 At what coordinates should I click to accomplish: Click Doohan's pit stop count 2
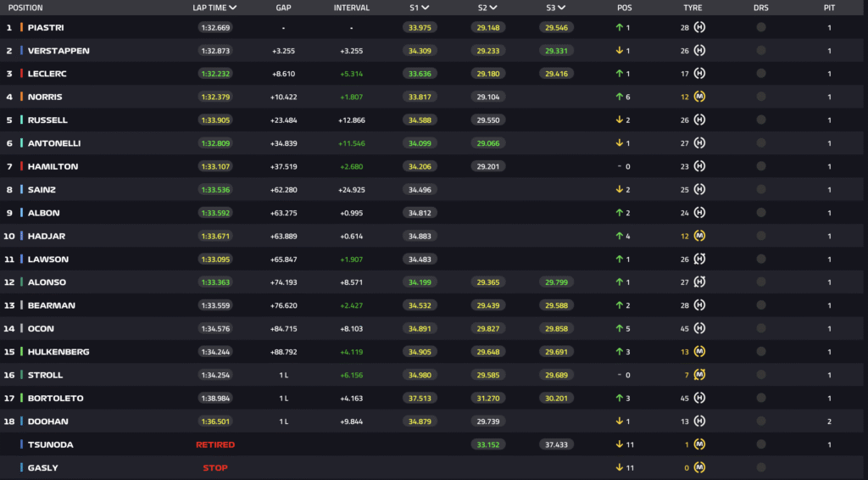(829, 421)
